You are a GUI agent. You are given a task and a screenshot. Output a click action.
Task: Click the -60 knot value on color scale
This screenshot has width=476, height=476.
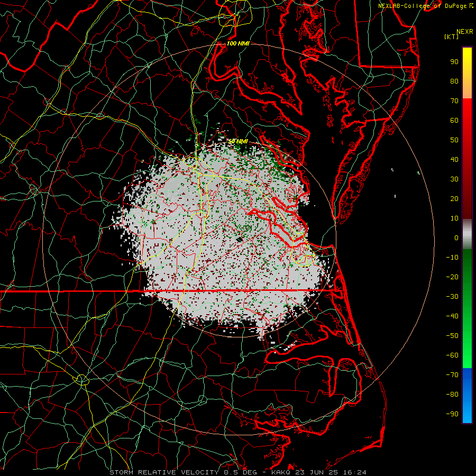(x=452, y=355)
